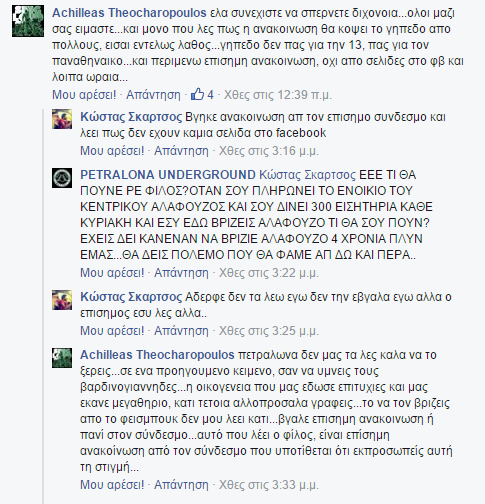Reply to PETRALONA UNDERGROUND comment via Απάντηση
Screen dimensions: 485x504
tap(181, 273)
